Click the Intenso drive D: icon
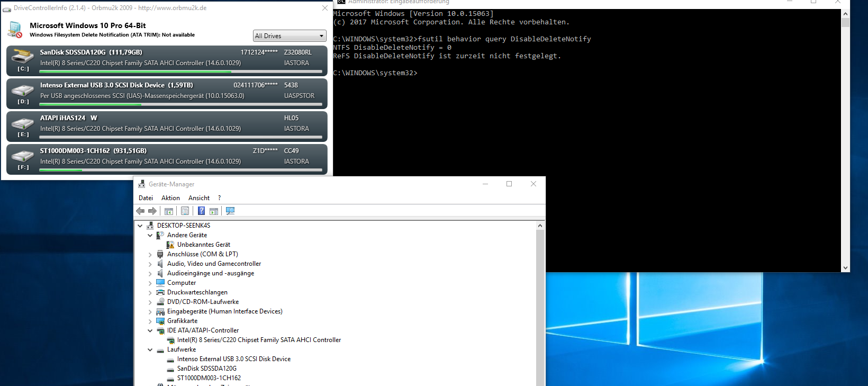 point(23,90)
